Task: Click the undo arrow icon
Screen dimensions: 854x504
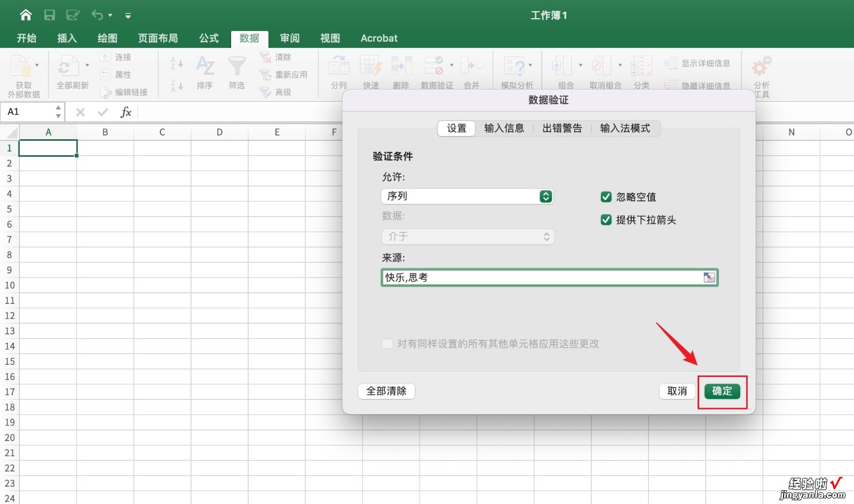Action: (x=97, y=15)
